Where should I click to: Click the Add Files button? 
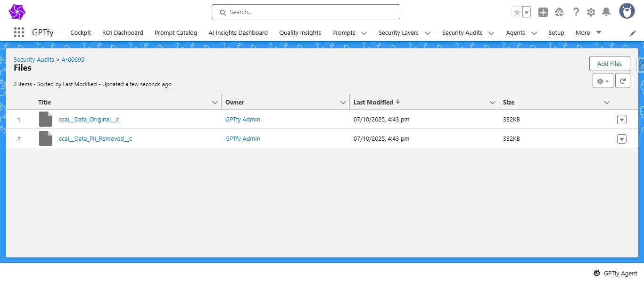(x=609, y=64)
